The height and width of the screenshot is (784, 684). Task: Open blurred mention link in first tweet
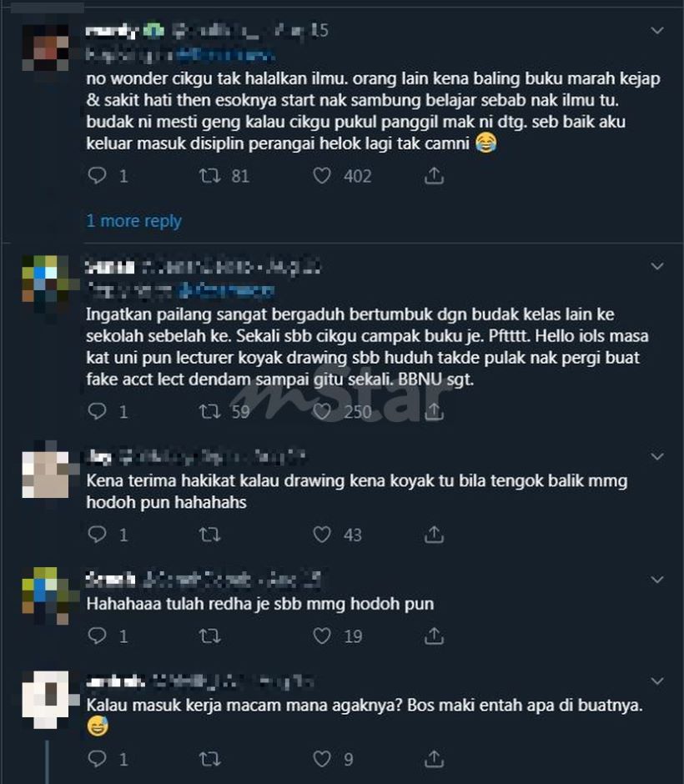click(226, 54)
